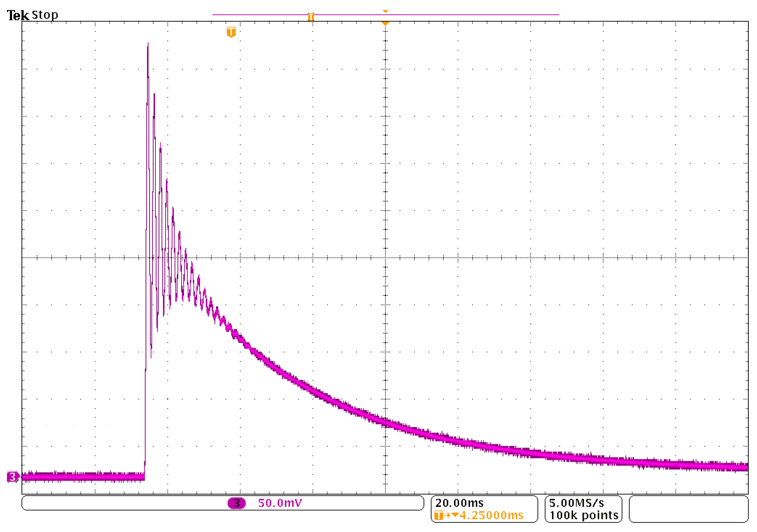Select the 20.00ms horizontal scale readout
This screenshot has height=532, width=757.
[x=459, y=503]
